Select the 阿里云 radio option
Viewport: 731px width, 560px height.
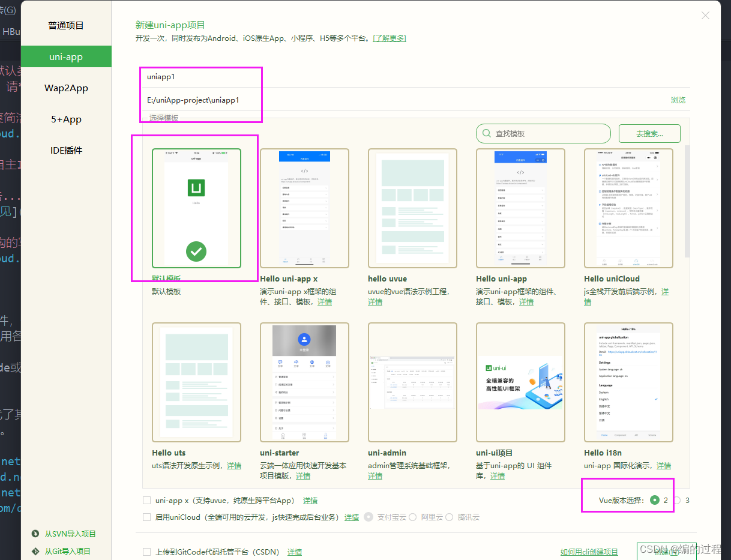412,517
